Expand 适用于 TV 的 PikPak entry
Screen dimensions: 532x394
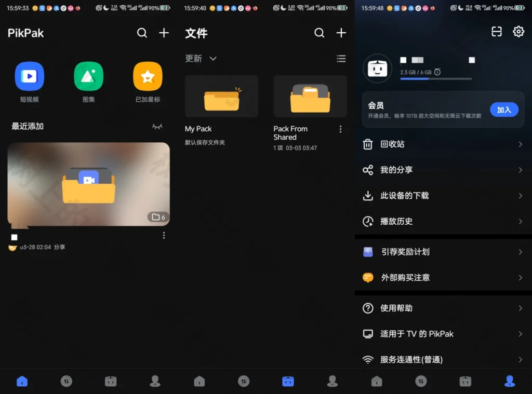pos(443,334)
